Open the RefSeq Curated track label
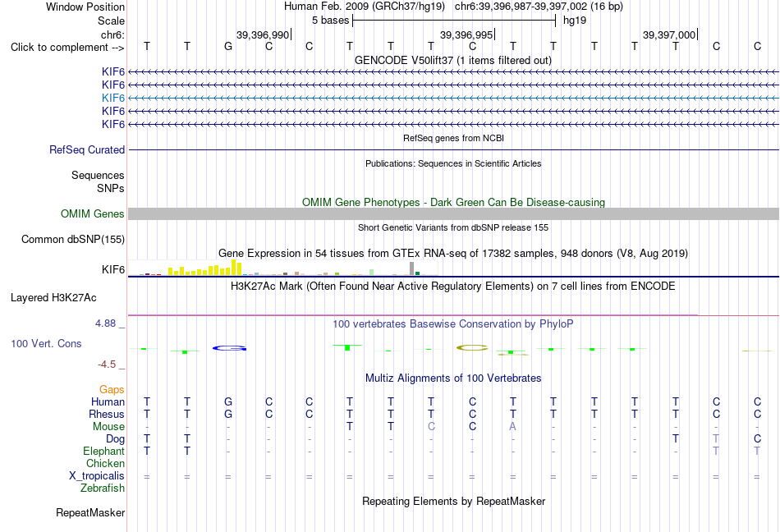Screen dimensions: 780x532 [x=87, y=149]
